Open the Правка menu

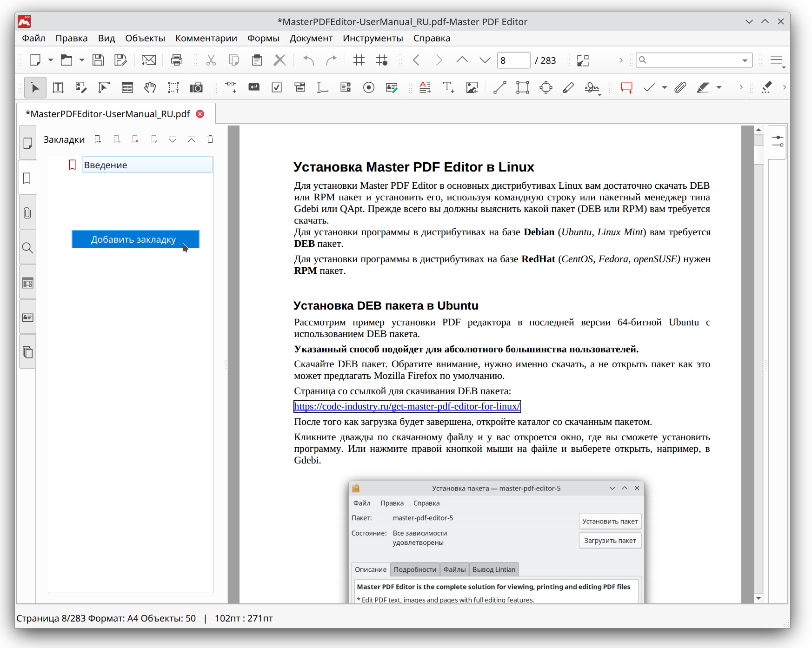[x=72, y=38]
